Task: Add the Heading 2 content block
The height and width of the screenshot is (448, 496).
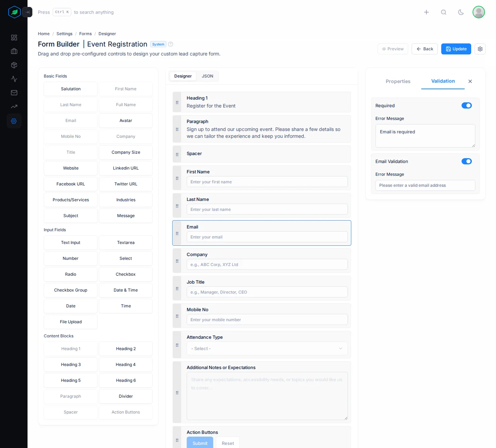Action: (126, 349)
